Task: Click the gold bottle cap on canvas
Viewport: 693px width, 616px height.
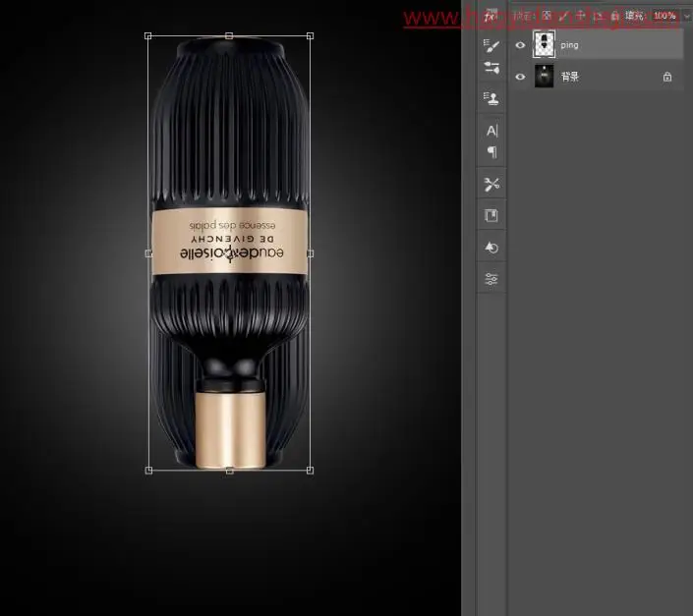Action: click(x=230, y=429)
